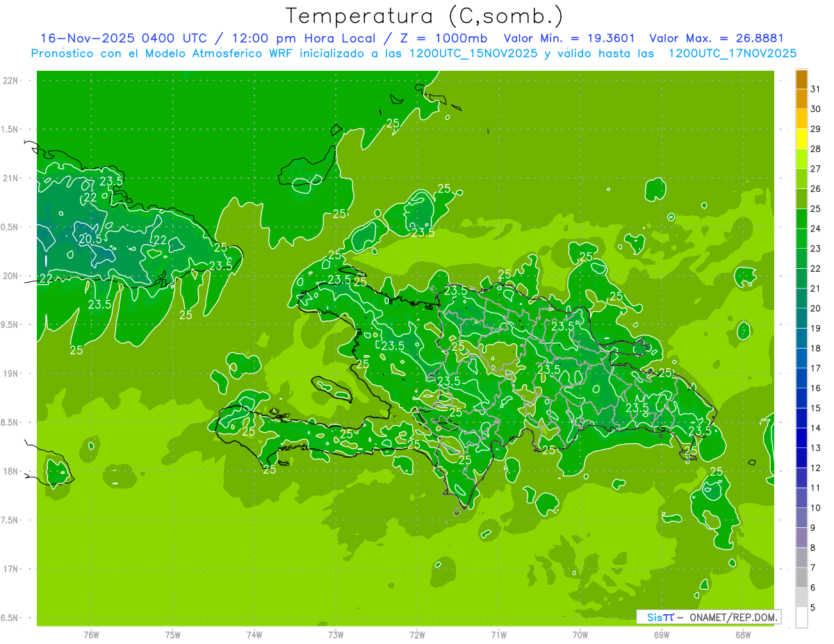Click the color scale label 5
This screenshot has height=644, width=834.
pos(814,607)
